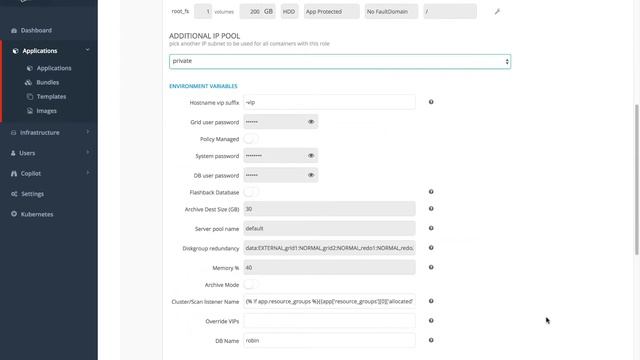The width and height of the screenshot is (640, 360).
Task: Expand the Copilot sidebar section
Action: coord(88,173)
